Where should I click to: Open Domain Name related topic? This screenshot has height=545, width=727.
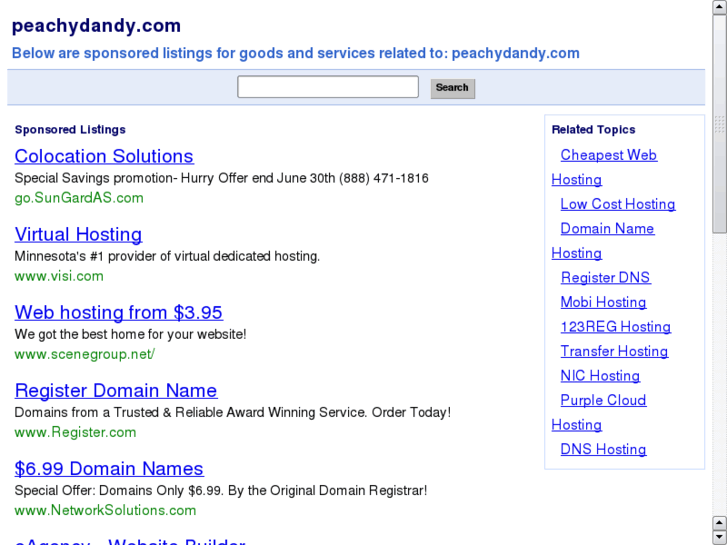(x=607, y=229)
